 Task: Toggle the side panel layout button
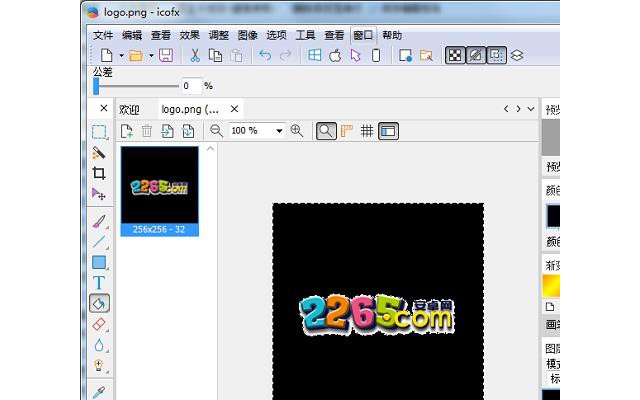pos(388,131)
